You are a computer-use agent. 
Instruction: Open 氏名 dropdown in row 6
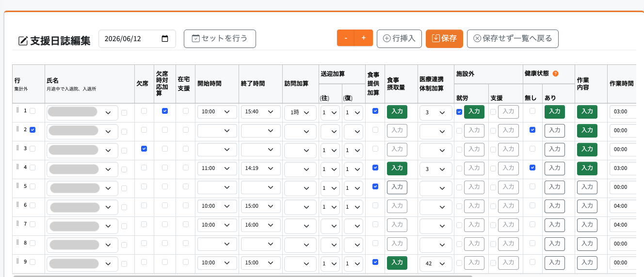82,207
